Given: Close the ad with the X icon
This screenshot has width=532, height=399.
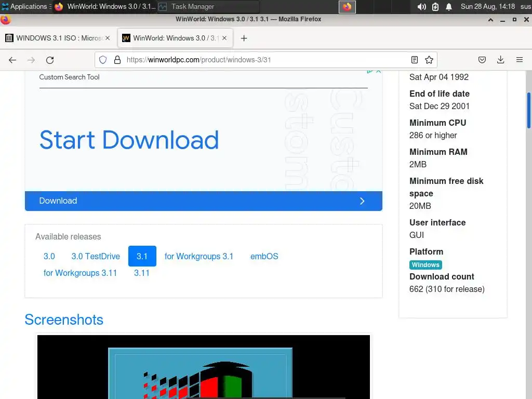Looking at the screenshot, I should pos(379,71).
